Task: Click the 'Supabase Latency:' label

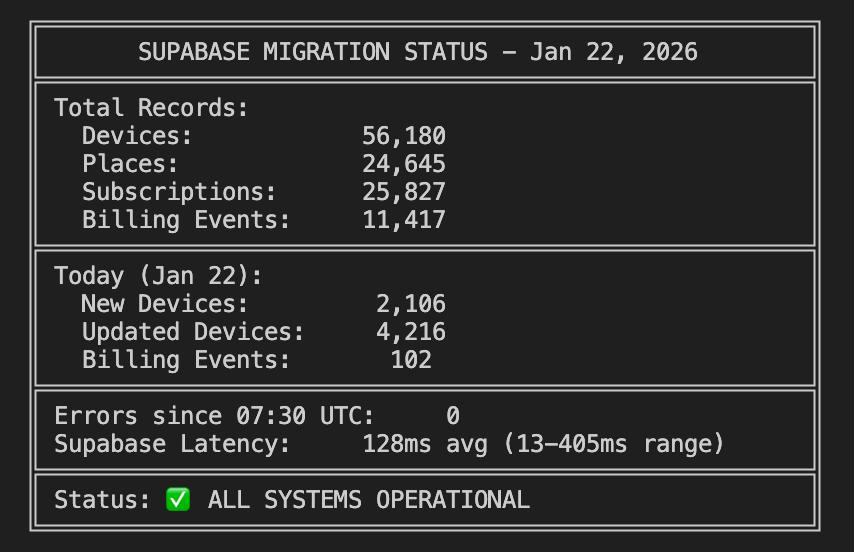Action: pos(173,444)
